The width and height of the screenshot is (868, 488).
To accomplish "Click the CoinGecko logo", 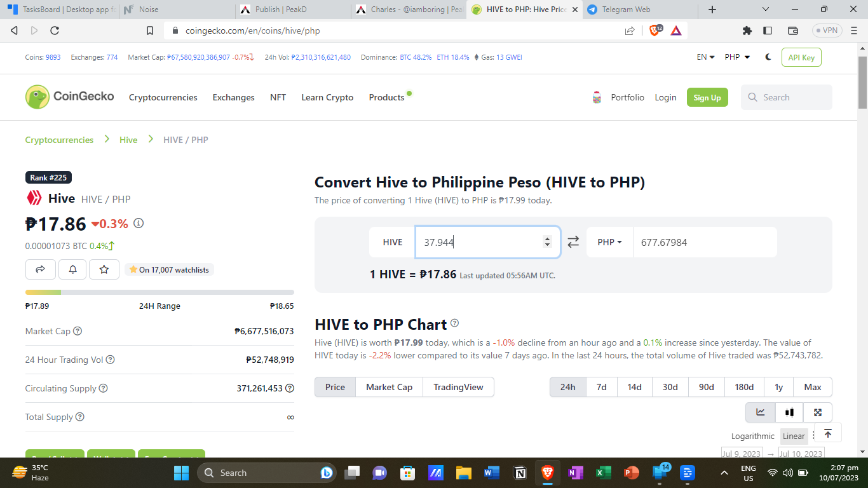I will 70,97.
